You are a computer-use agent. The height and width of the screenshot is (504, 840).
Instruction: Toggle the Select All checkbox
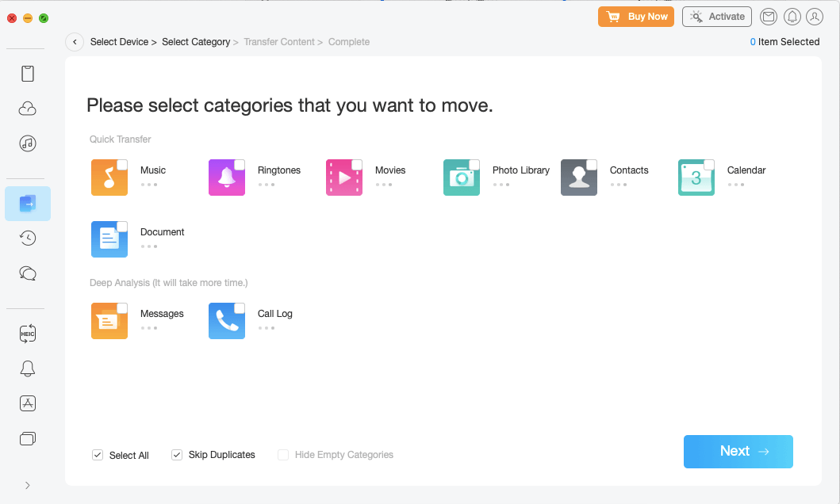click(x=98, y=455)
